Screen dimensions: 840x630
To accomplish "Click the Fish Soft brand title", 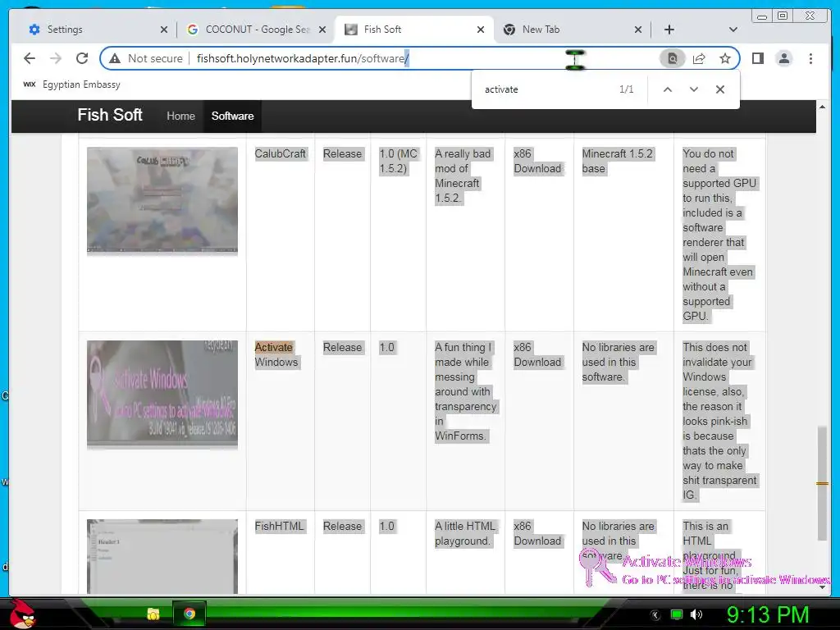I will point(110,115).
